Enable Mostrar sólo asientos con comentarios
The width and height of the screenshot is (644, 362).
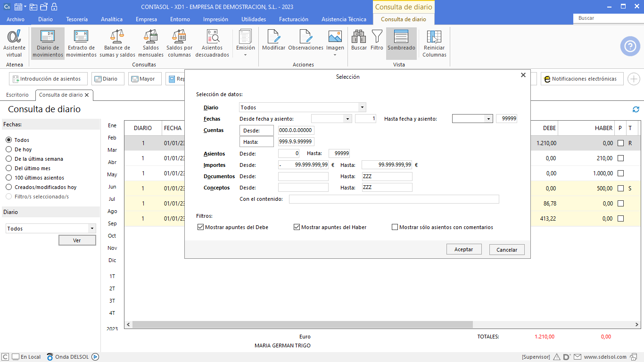[x=395, y=227]
